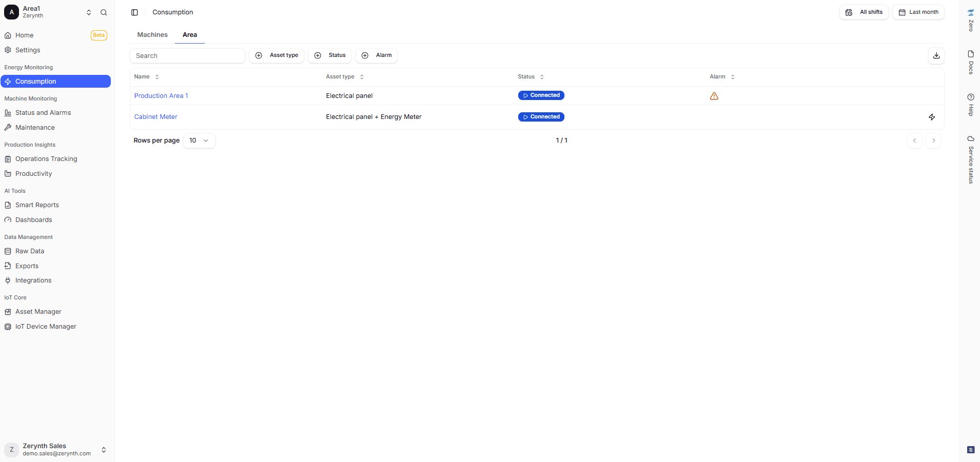This screenshot has width=980, height=462.
Task: Switch to the Machines tab
Action: coord(152,35)
